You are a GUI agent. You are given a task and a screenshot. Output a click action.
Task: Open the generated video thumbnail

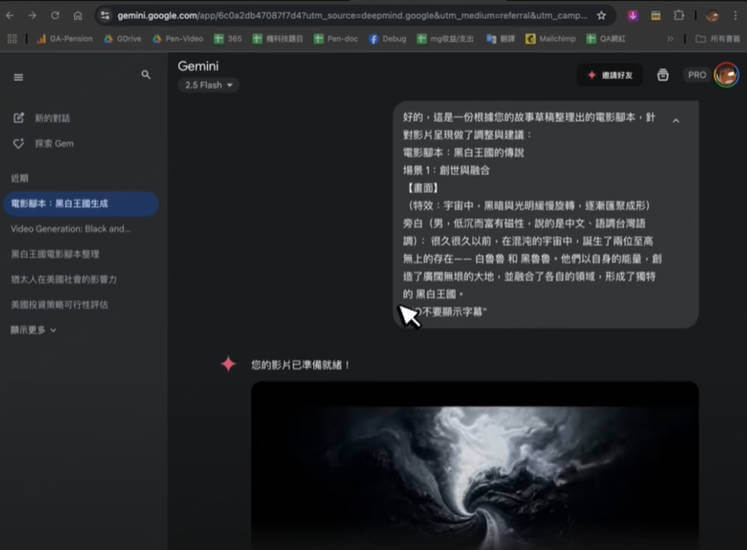[475, 466]
